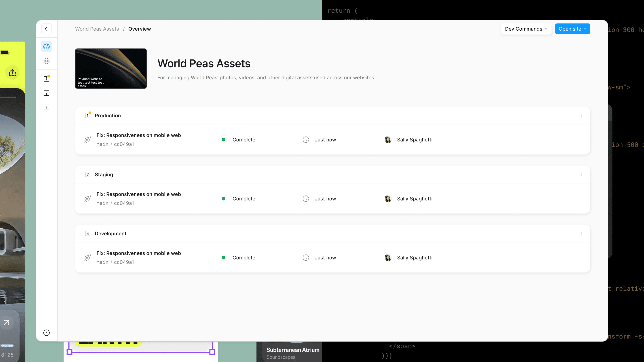Click the Staging deployment rocket icon
Image resolution: width=644 pixels, height=362 pixels.
(x=87, y=199)
